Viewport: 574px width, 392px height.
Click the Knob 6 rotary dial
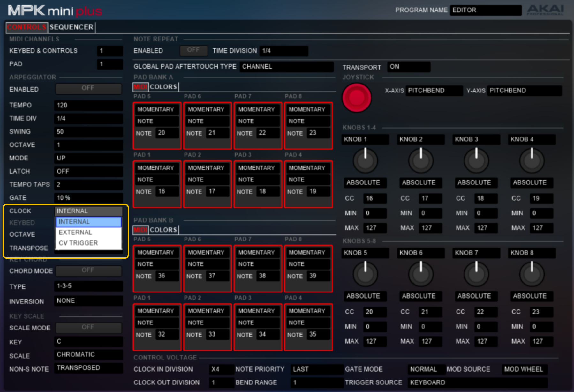(x=421, y=274)
